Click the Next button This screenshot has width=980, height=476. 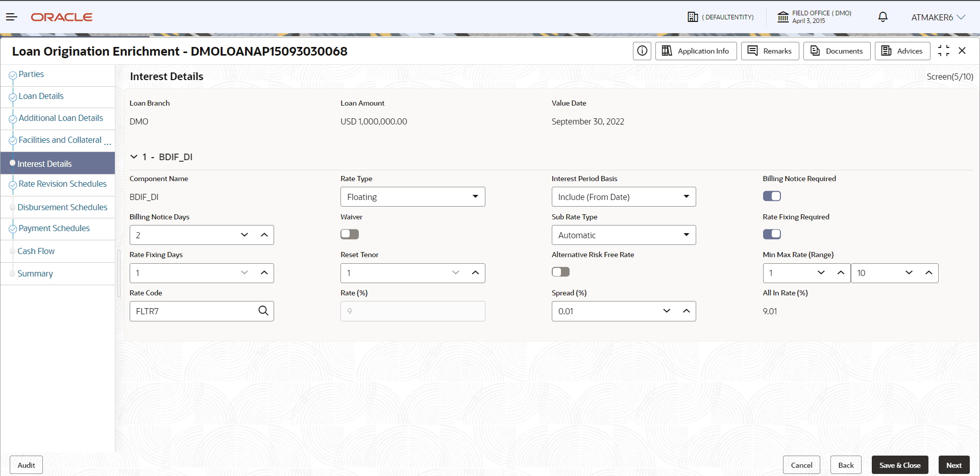coord(954,465)
